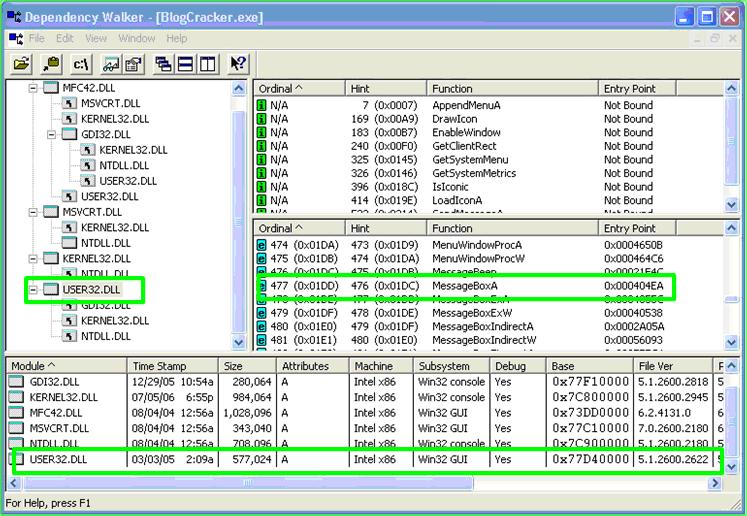Click the Configure search order toolbar icon

click(111, 63)
